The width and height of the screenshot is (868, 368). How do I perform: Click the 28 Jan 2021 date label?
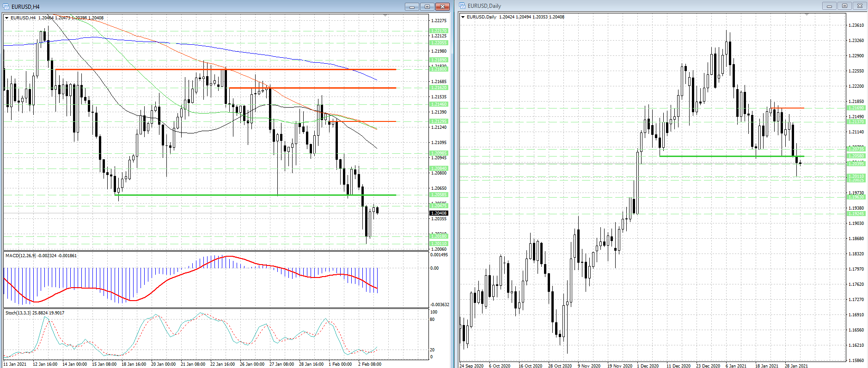[x=796, y=366]
